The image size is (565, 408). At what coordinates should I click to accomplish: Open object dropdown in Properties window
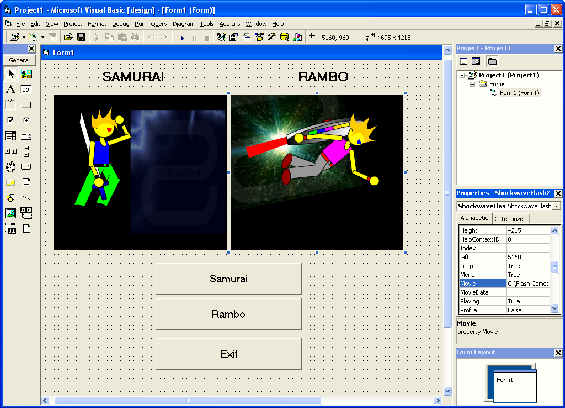coord(557,206)
